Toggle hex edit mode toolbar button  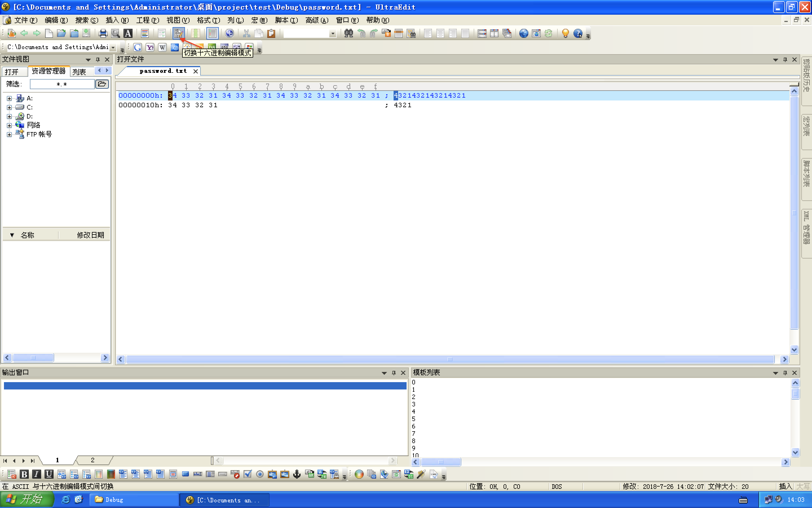click(178, 33)
